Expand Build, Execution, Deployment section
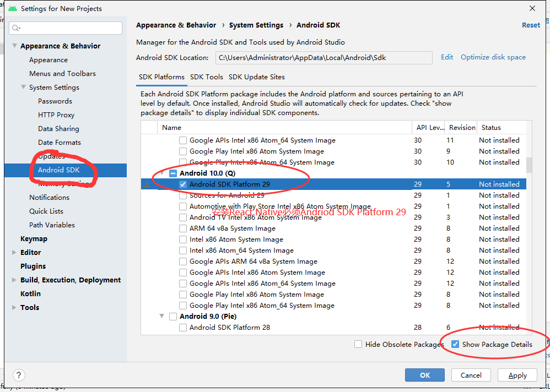550x392 pixels. [x=14, y=280]
